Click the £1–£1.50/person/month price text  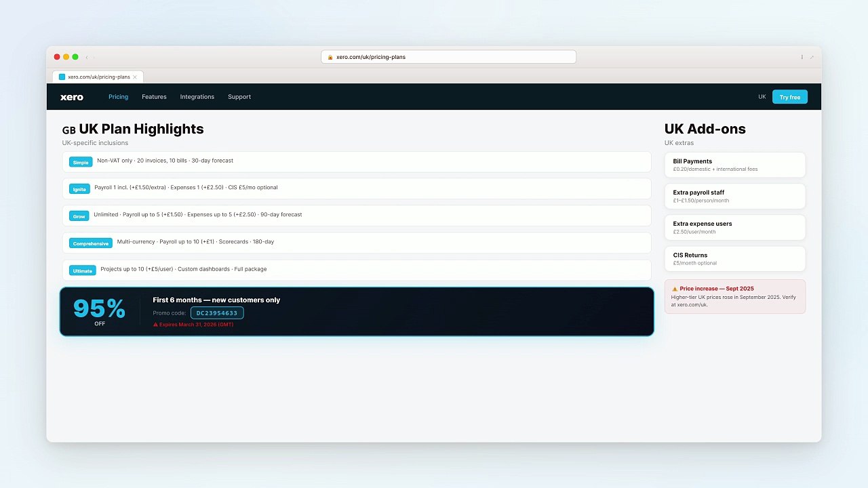click(701, 201)
